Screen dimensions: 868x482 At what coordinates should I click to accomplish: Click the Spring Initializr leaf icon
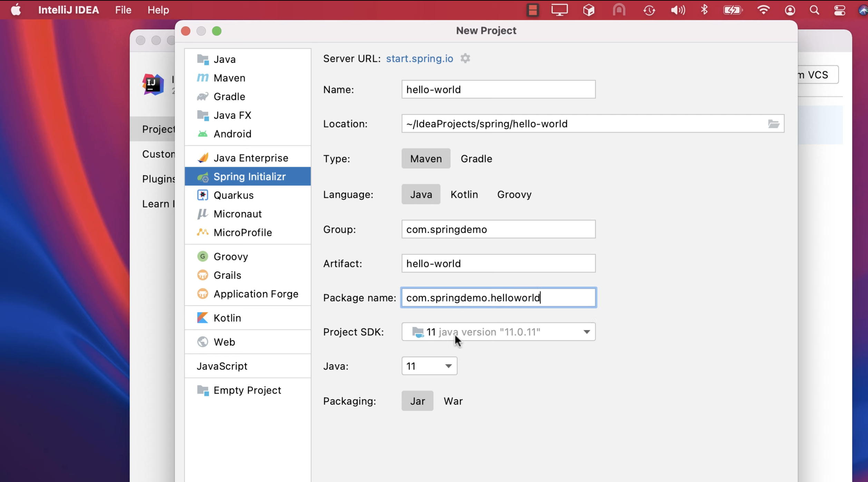[203, 177]
